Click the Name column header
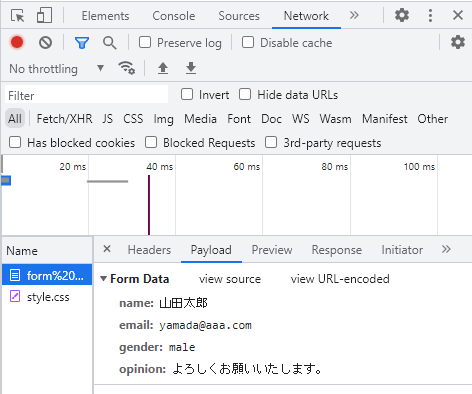Screen dimensions: 472x394 tap(47, 250)
